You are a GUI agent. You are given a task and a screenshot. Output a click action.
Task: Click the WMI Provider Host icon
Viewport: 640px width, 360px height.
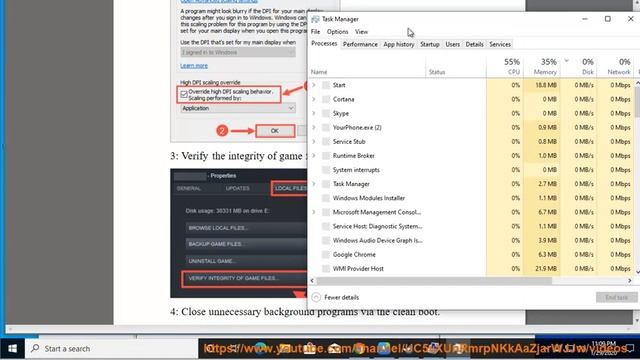pos(326,269)
